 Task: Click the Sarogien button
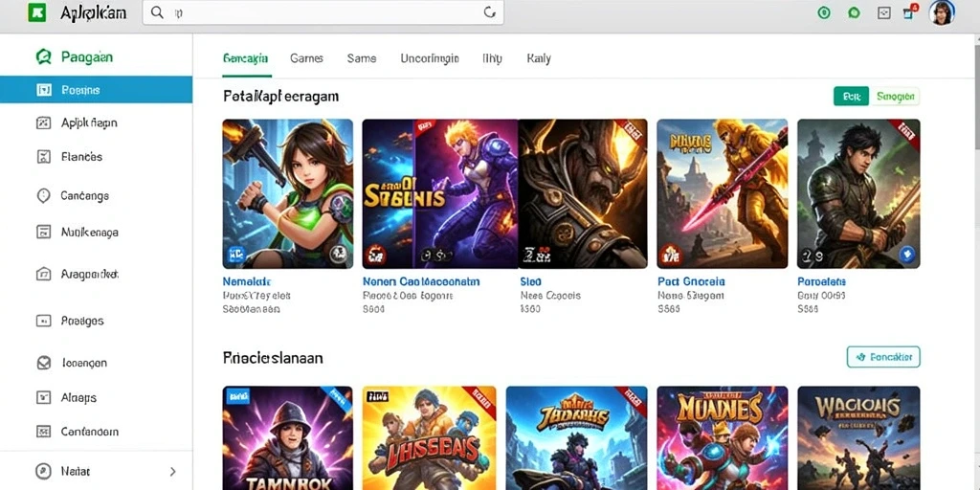coord(896,97)
